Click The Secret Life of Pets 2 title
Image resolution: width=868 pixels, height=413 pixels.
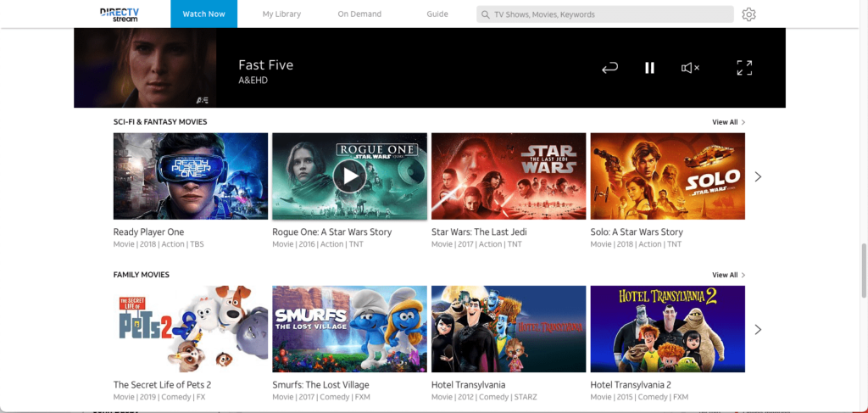pyautogui.click(x=162, y=385)
